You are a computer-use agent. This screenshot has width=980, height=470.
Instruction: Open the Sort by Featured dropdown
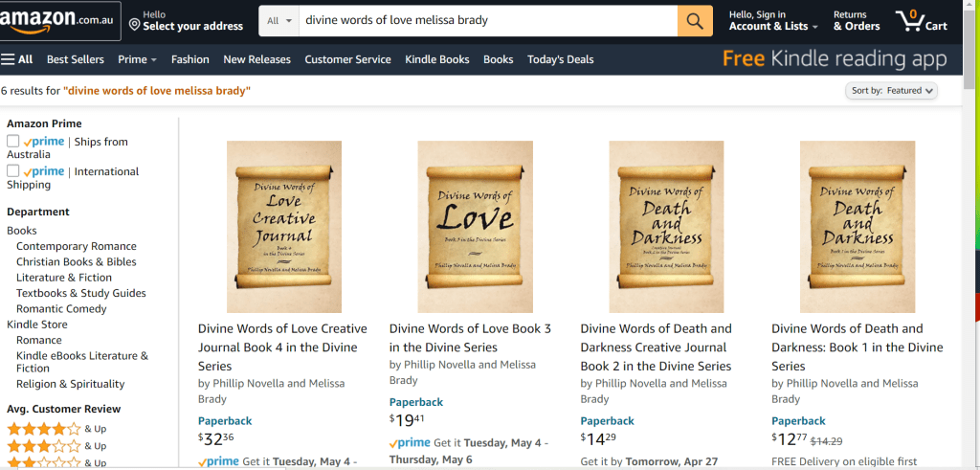[x=891, y=91]
